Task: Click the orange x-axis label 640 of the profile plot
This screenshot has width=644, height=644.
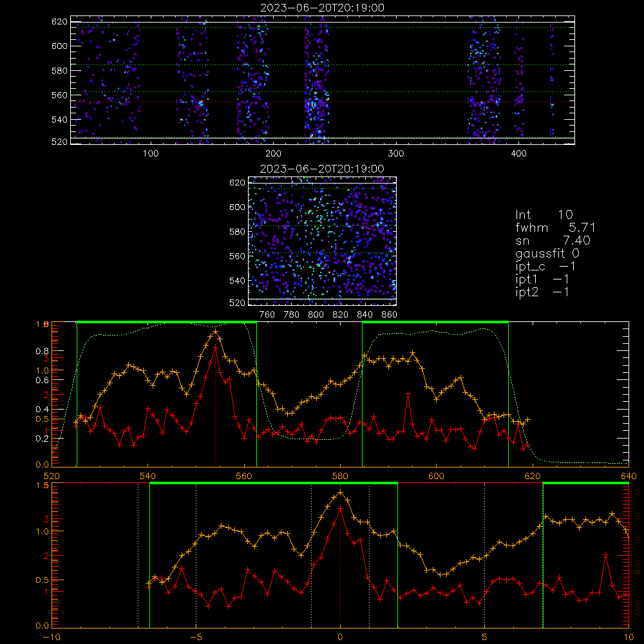Action: [x=629, y=476]
